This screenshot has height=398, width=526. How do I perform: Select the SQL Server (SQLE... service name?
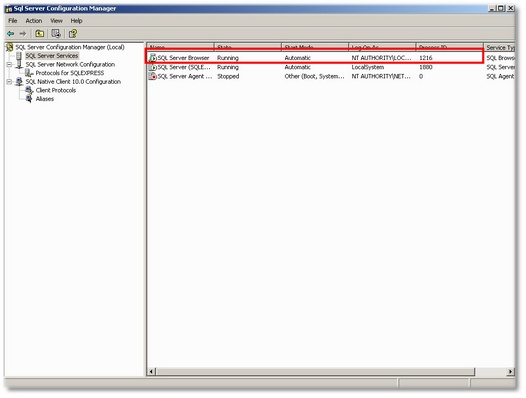click(184, 67)
